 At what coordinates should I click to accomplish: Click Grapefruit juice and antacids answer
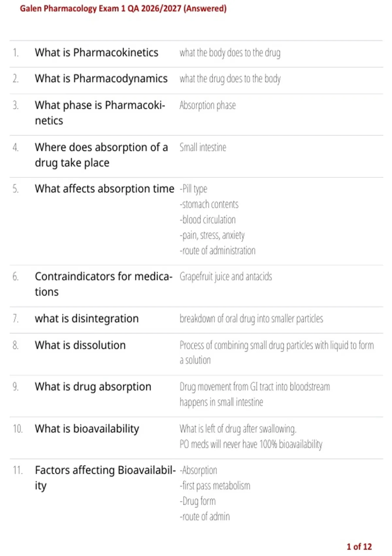pyautogui.click(x=225, y=277)
